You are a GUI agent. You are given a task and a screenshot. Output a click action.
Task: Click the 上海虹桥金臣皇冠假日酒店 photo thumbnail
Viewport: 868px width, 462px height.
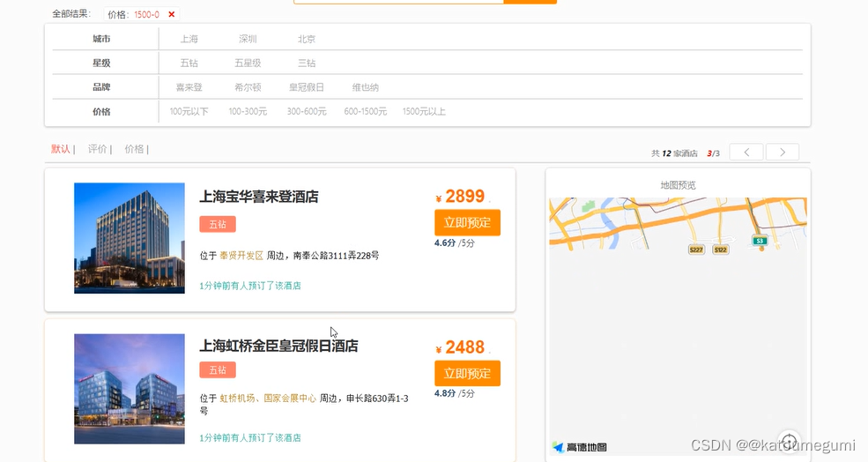click(x=130, y=389)
